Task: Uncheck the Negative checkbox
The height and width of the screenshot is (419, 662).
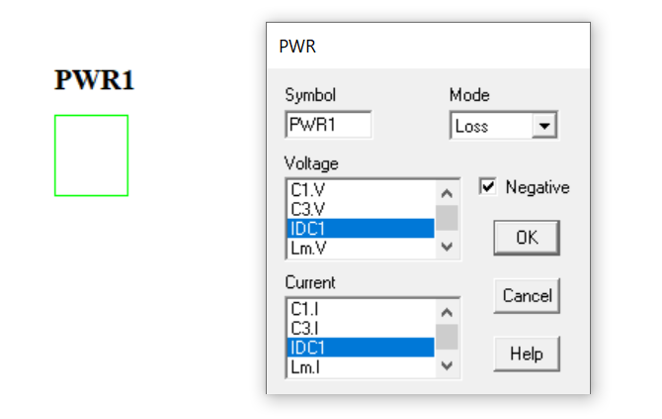Action: 488,186
